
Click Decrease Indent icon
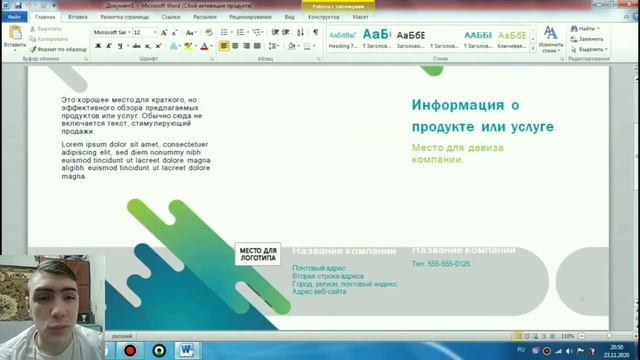click(275, 32)
